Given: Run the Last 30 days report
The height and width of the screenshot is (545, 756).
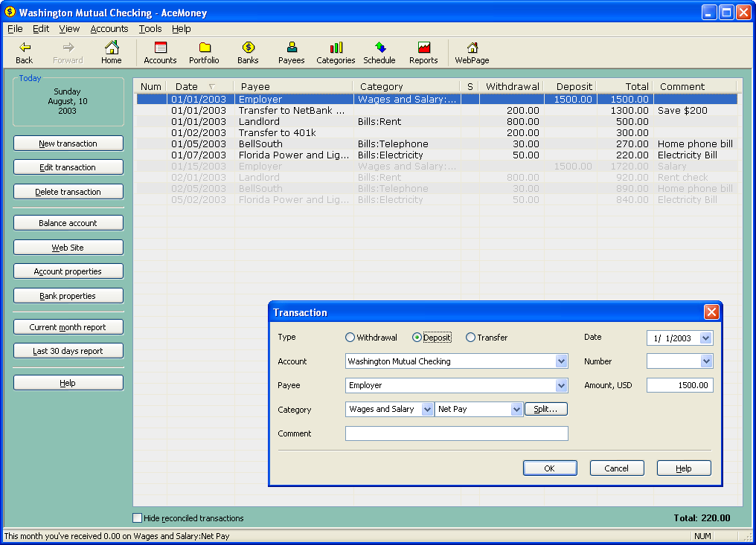Looking at the screenshot, I should pyautogui.click(x=68, y=351).
